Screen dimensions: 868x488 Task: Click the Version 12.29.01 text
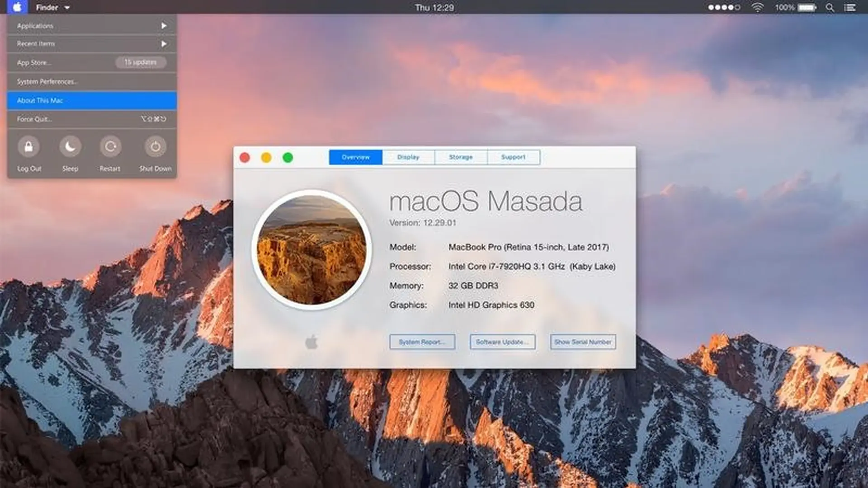(x=423, y=223)
